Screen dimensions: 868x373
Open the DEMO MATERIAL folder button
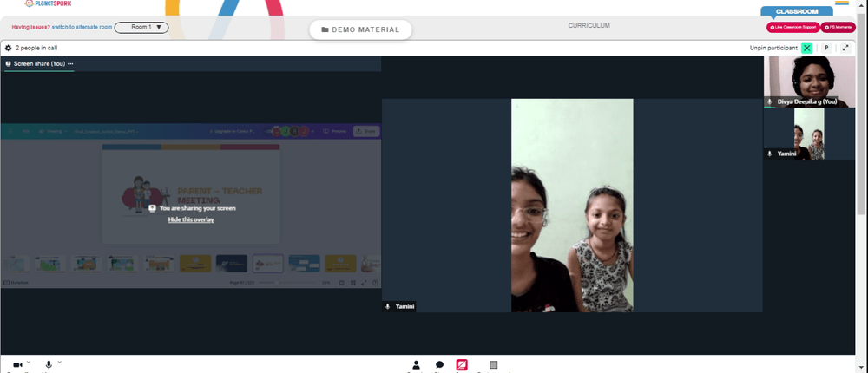point(360,29)
